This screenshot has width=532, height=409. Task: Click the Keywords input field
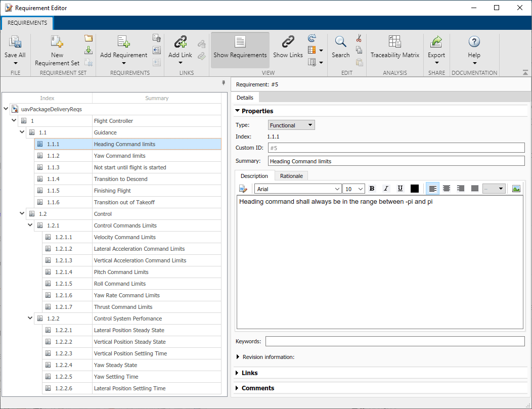[x=394, y=341]
